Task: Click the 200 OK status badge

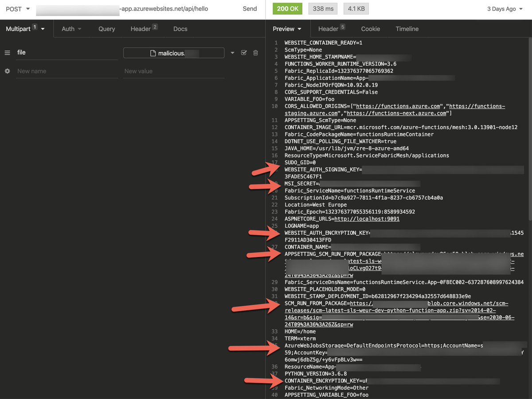Action: [x=288, y=9]
